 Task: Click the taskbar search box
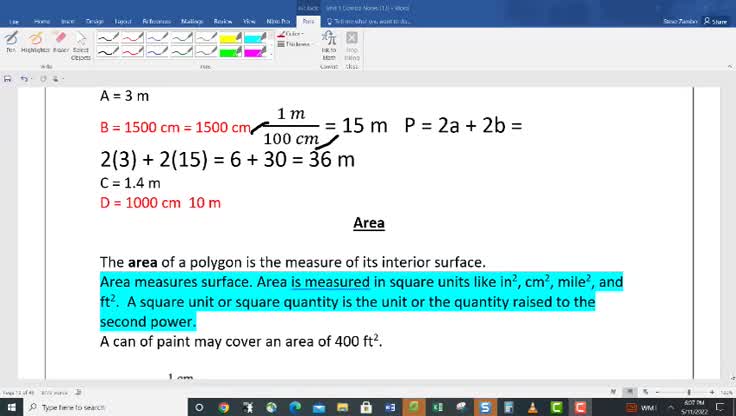(x=105, y=407)
